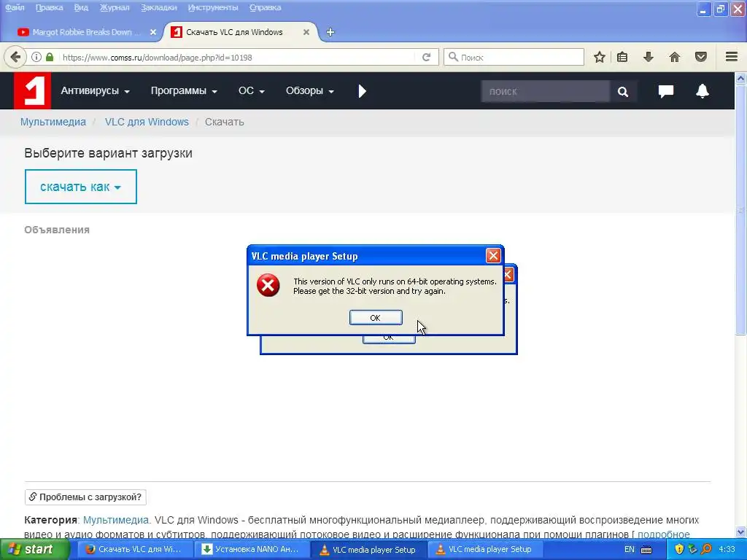The width and height of the screenshot is (747, 560).
Task: Open the site information icon in address bar
Action: 36,57
